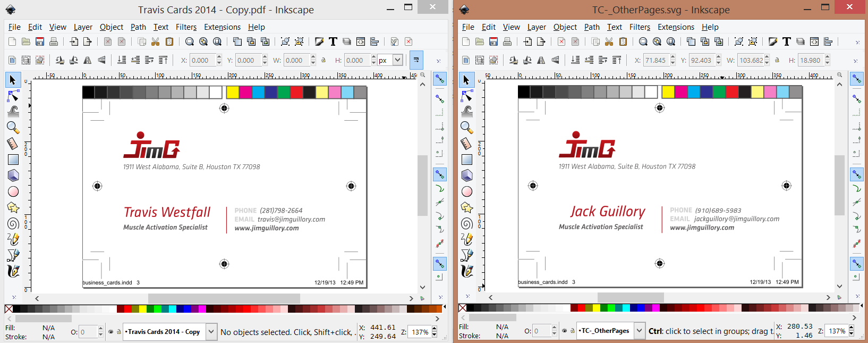Open Extensions menu in left Inkscape window
Viewport: 868px width, 343px height.
click(222, 27)
